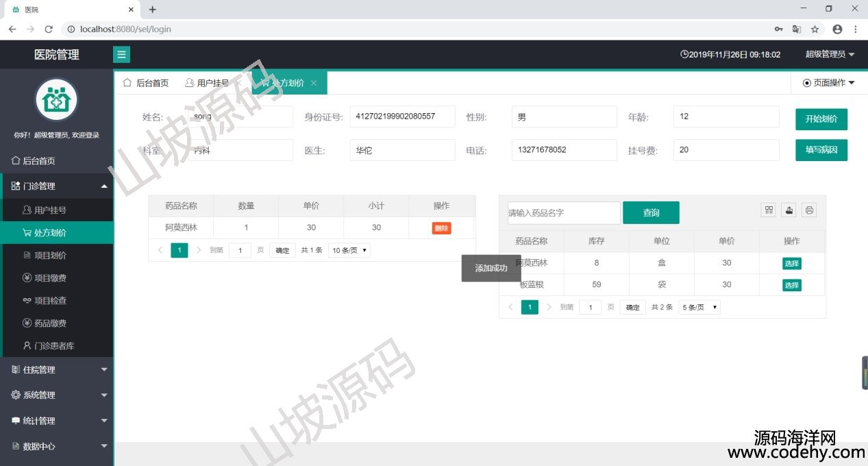
Task: Open the column filter grid icon
Action: tap(769, 210)
